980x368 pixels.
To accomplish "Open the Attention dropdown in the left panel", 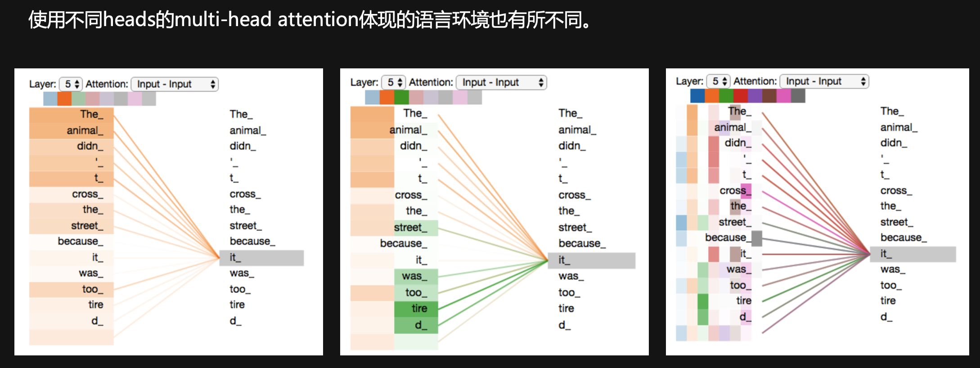I will click(175, 84).
